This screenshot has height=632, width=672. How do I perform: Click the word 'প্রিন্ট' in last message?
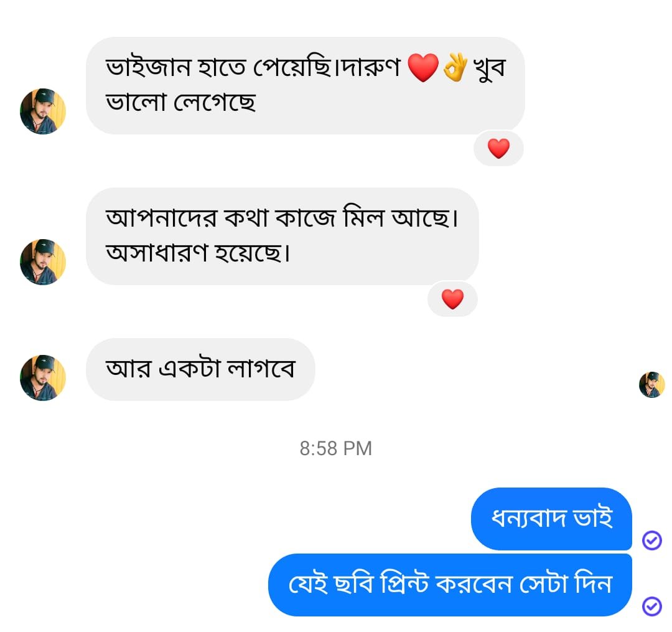404,583
